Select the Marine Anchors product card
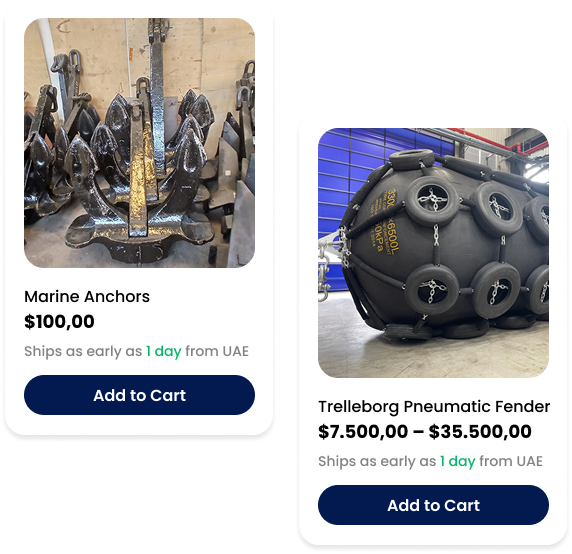Viewport: 572px width, 554px height. (x=139, y=222)
